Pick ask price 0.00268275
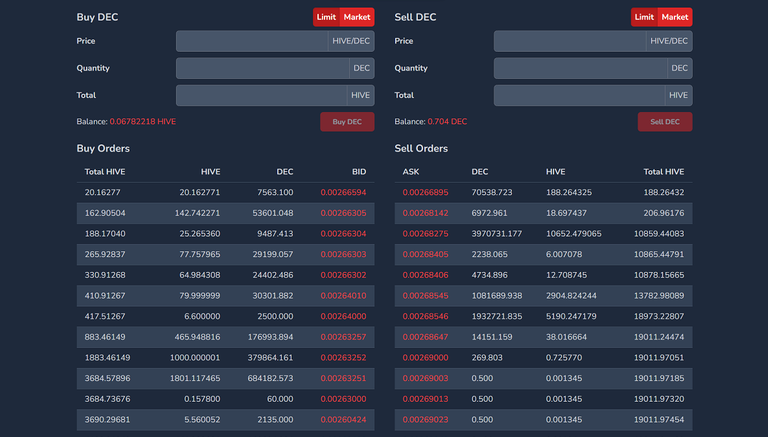The height and width of the screenshot is (437, 768). tap(425, 234)
